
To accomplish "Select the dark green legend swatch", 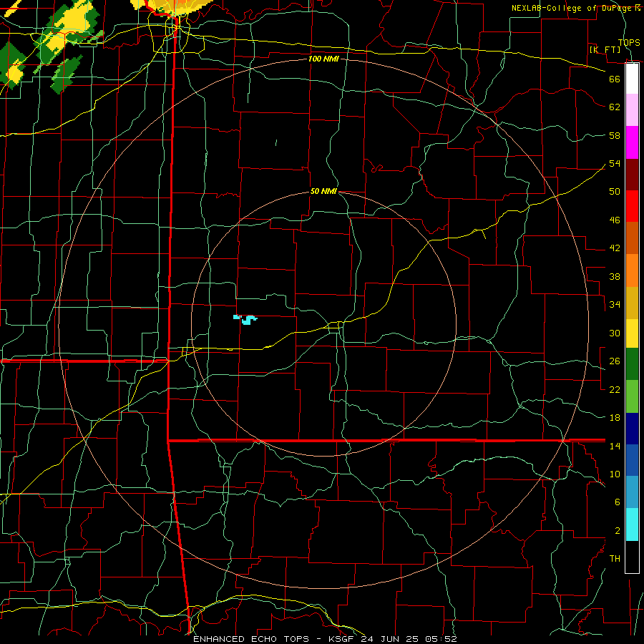I will pyautogui.click(x=632, y=364).
